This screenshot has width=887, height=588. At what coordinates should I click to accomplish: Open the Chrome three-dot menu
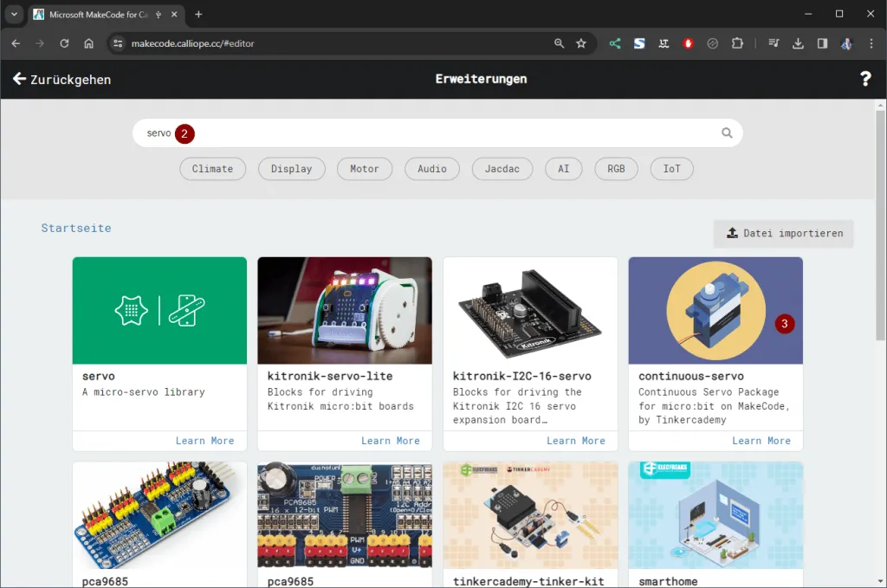[x=871, y=43]
